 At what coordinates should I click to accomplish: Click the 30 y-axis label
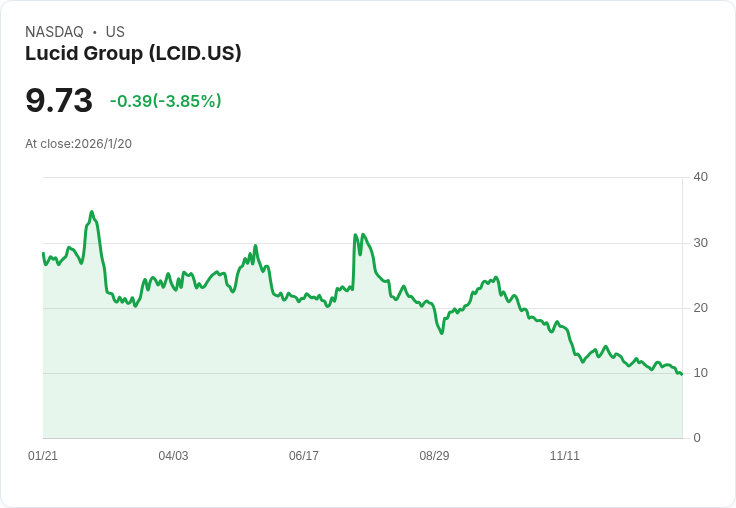tap(700, 243)
